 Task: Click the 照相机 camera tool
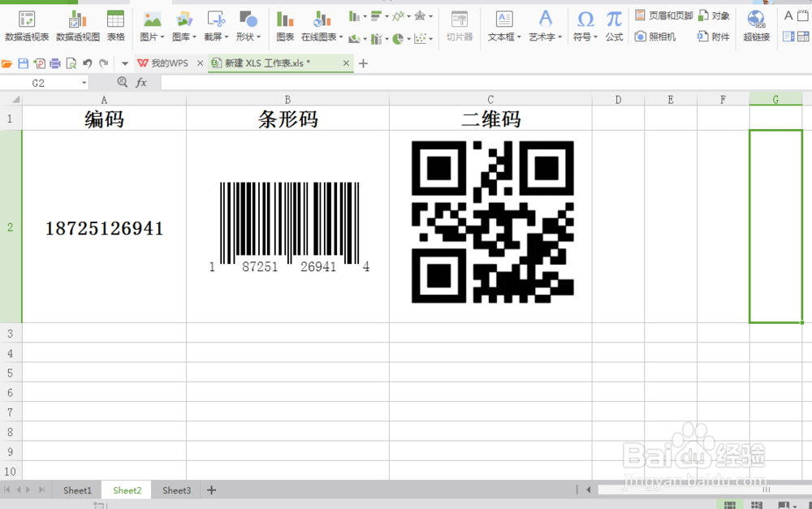click(655, 37)
